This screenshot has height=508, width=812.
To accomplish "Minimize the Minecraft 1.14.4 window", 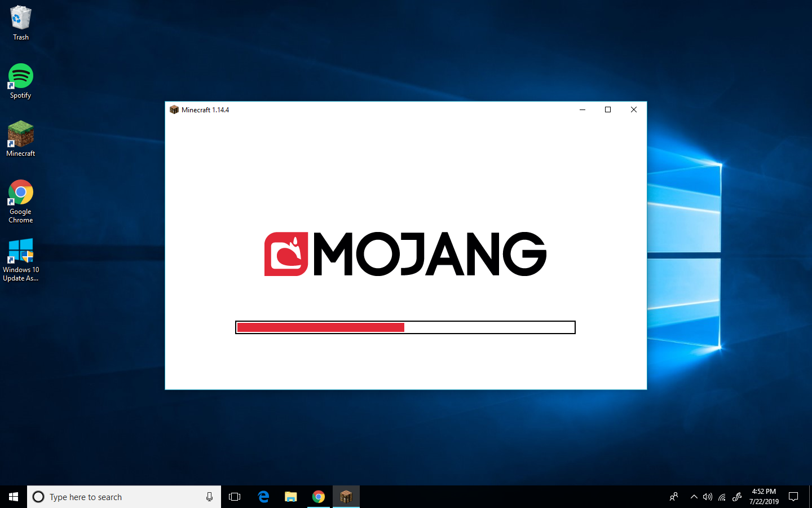I will point(582,110).
